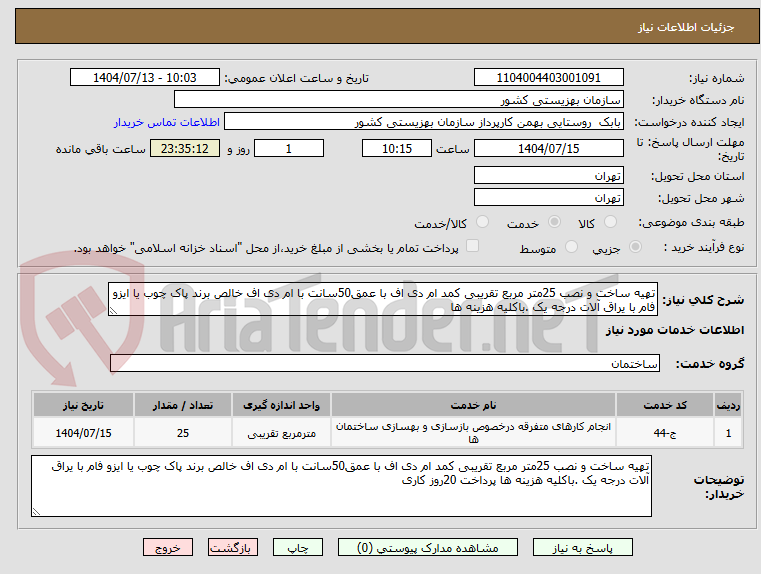Click the unit cell مترمربع تقریبی
Viewport: 761px width, 574px height.
click(281, 433)
